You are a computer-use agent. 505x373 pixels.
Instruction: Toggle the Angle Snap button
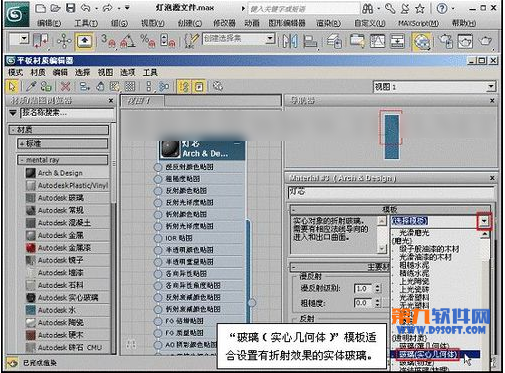coord(127,41)
